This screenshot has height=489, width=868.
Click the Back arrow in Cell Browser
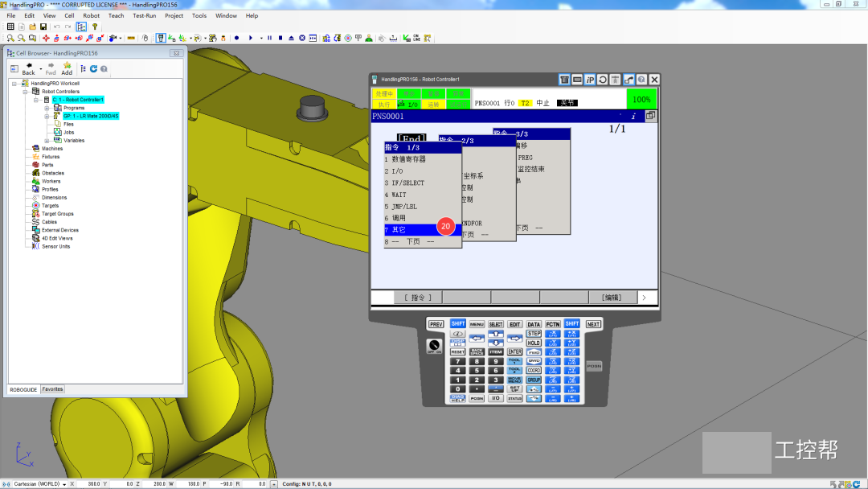pyautogui.click(x=28, y=68)
